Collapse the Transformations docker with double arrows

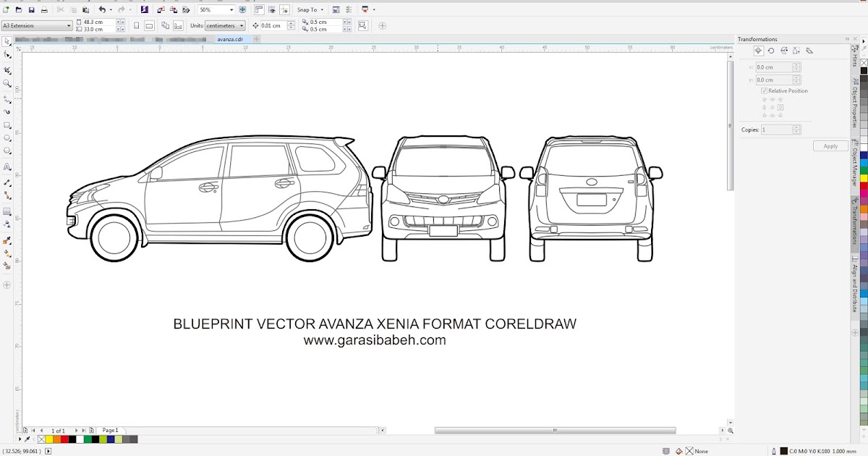[847, 39]
